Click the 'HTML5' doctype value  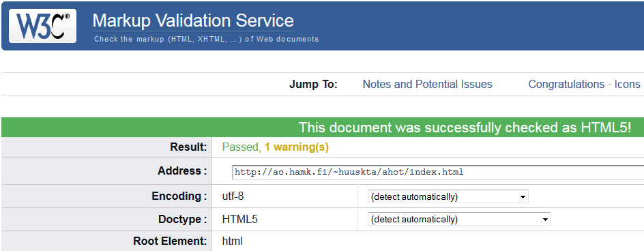coord(240,220)
